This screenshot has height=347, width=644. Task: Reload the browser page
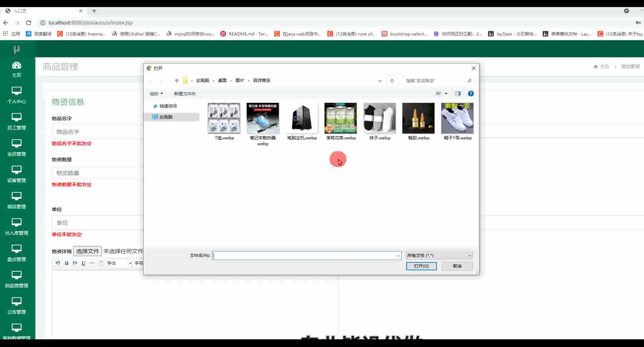pos(29,22)
